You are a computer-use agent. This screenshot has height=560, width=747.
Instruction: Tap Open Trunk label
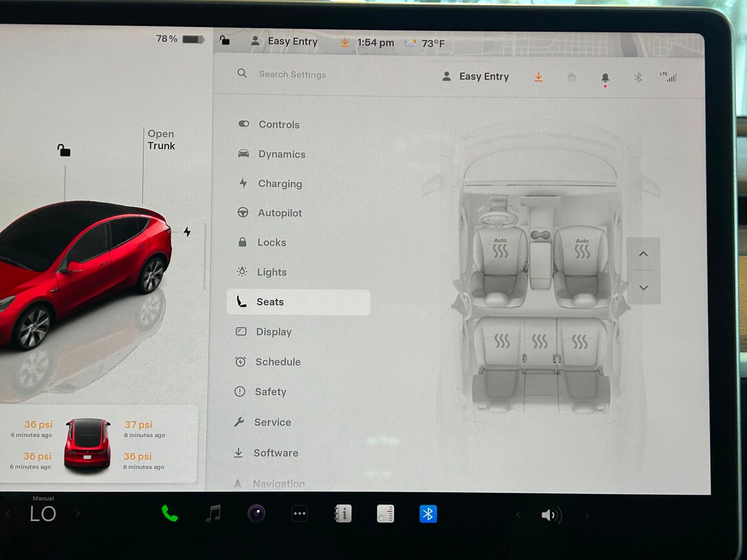tap(161, 140)
